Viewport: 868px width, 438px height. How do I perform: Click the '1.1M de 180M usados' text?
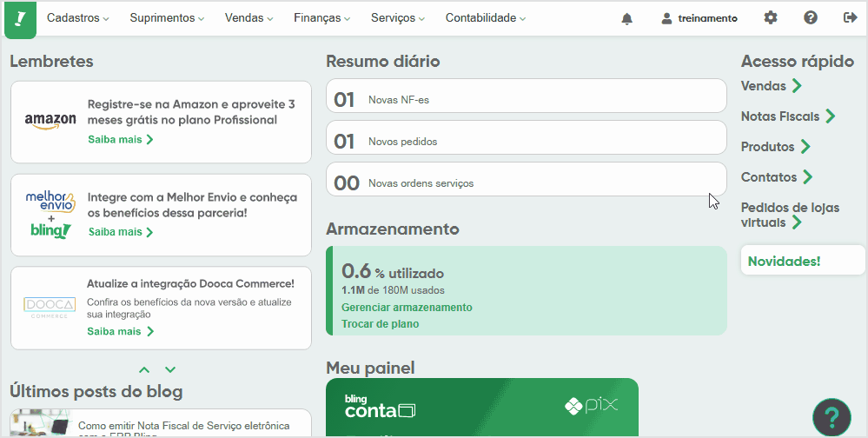(x=393, y=290)
